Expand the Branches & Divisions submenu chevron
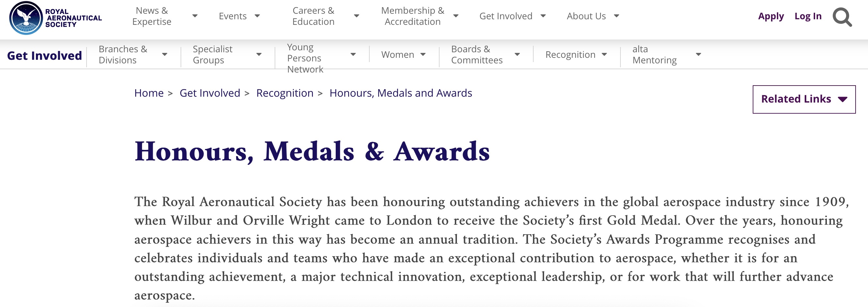The height and width of the screenshot is (307, 868). coord(165,54)
